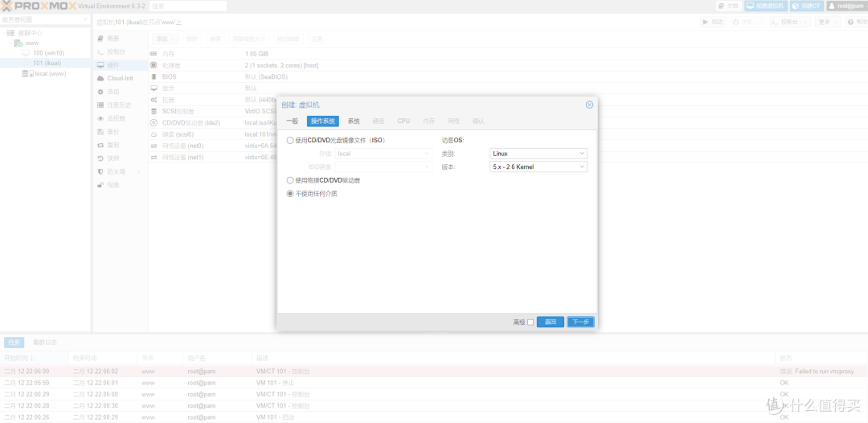Image resolution: width=868 pixels, height=423 pixels.
Task: Select the use physical CD/DVD drive option
Action: 290,180
